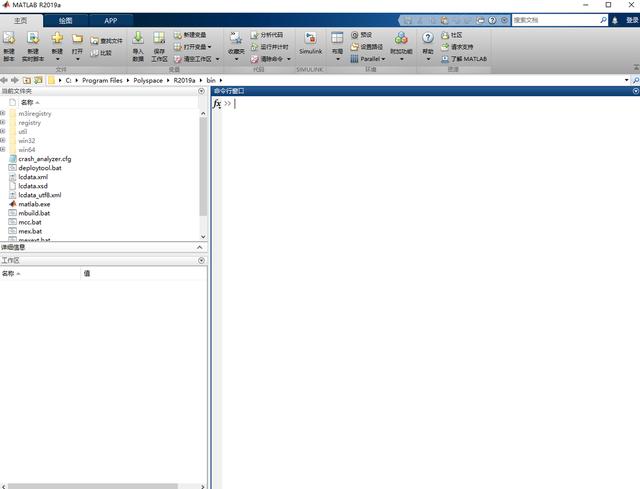640x489 pixels.
Task: Click the Help question mark icon
Action: point(427,38)
